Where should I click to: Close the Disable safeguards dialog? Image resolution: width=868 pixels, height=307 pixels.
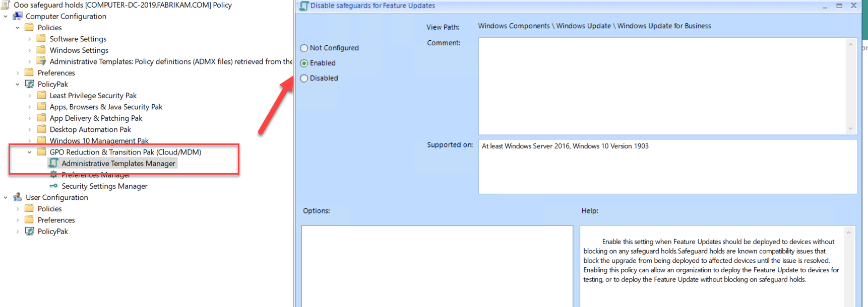(854, 6)
